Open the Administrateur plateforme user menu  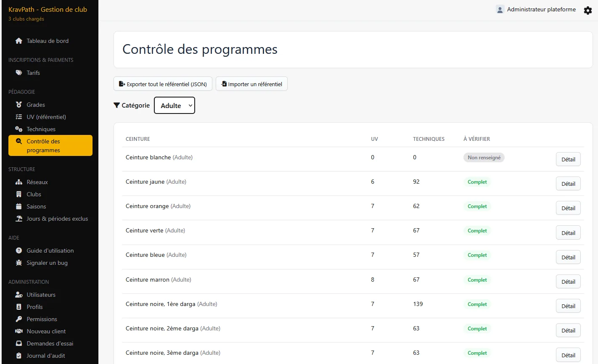(536, 9)
